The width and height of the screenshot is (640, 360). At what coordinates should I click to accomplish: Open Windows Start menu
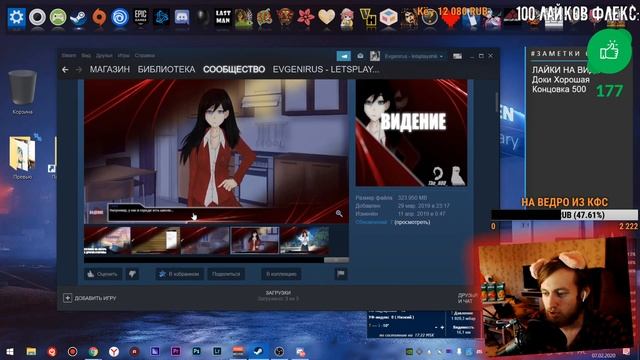click(10, 351)
